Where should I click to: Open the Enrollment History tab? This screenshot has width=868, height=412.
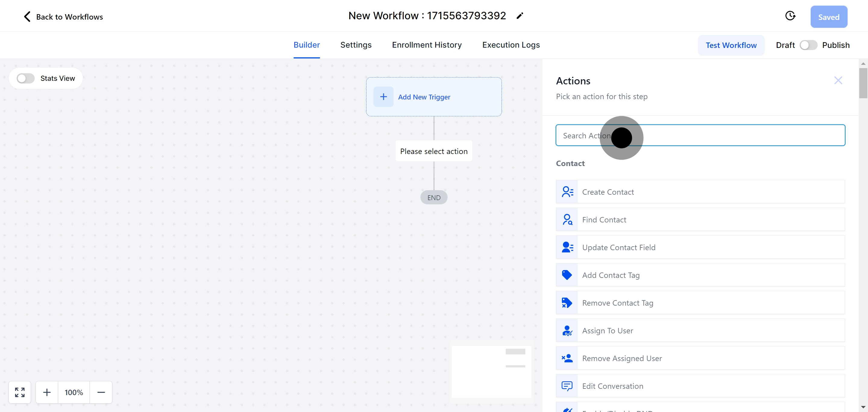426,45
